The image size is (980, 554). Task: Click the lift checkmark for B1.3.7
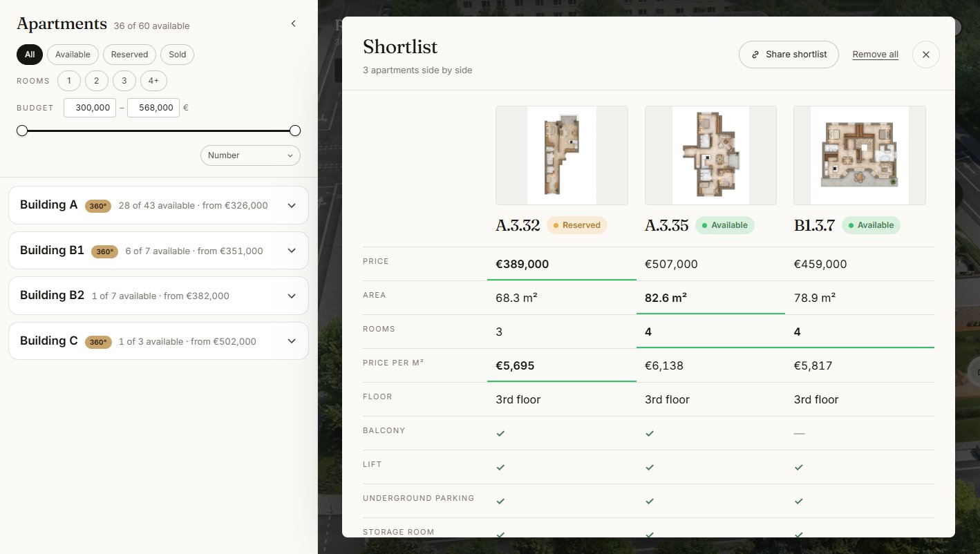click(x=799, y=467)
